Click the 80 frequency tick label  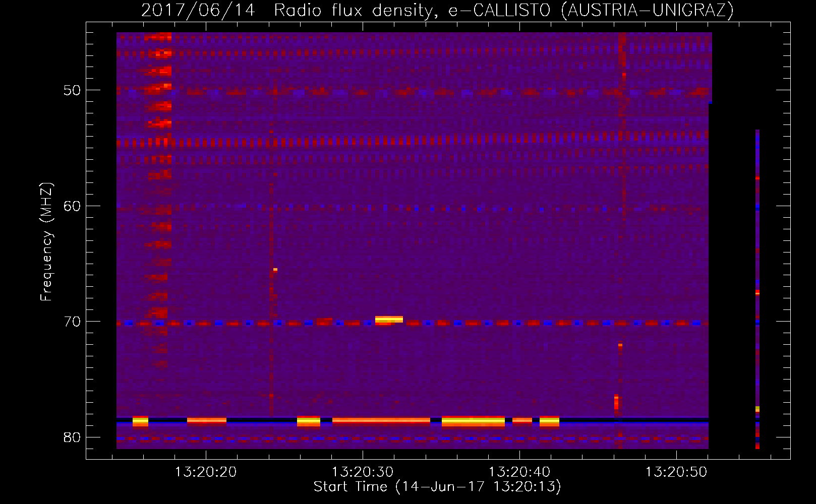coord(72,437)
